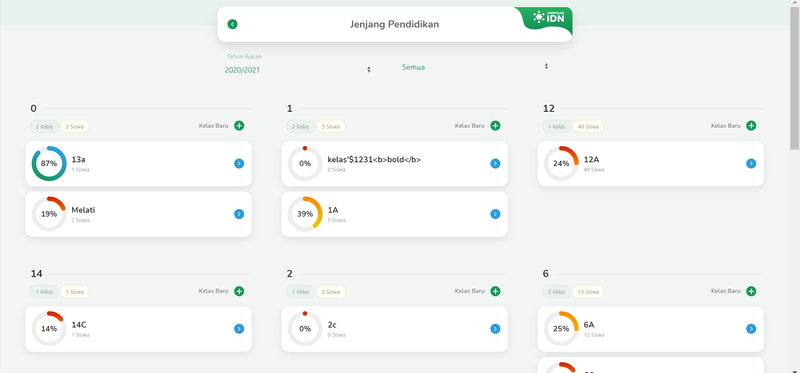Add new class in level 2
800x373 pixels.
pyautogui.click(x=495, y=291)
